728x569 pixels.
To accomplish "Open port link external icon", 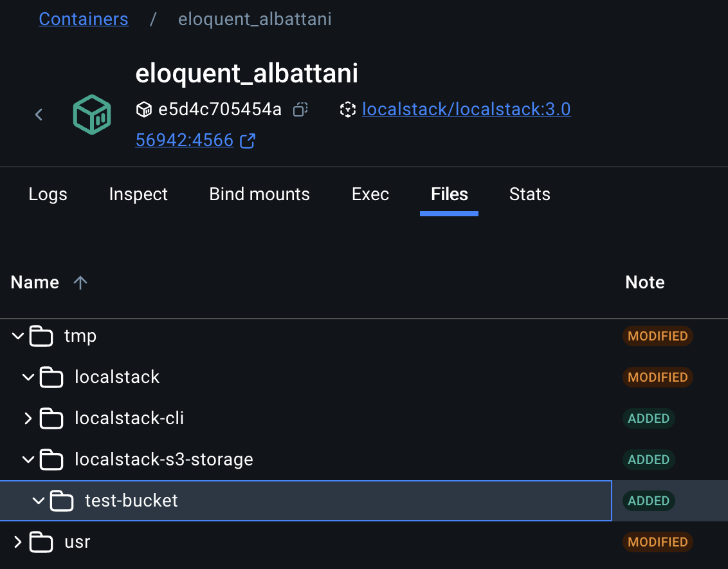I will 248,141.
